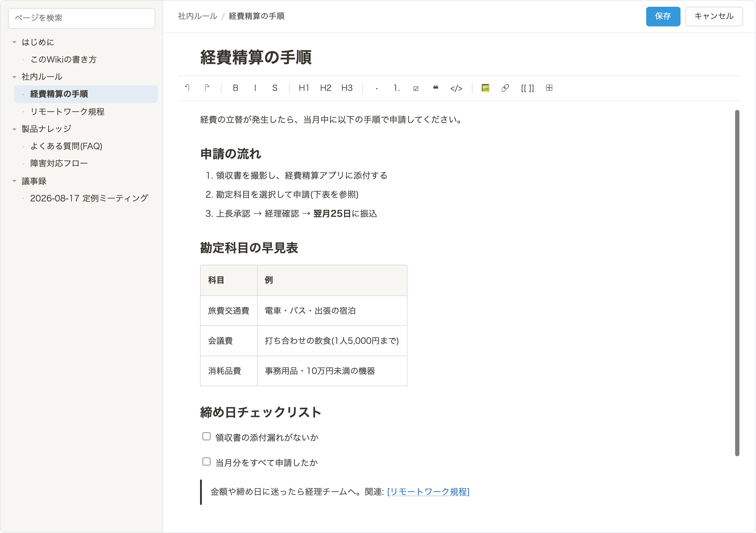This screenshot has height=533, width=756.
Task: Click table cell 電車・バス・出張の宿泊
Action: point(332,311)
